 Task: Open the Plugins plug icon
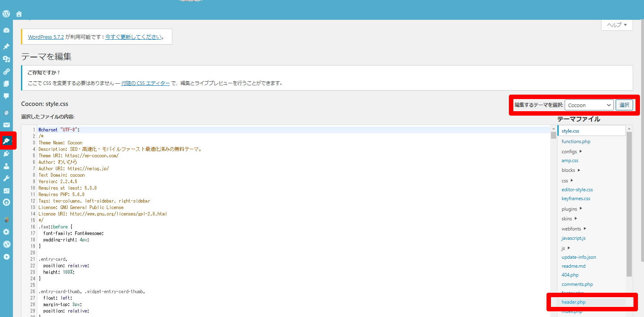6,154
